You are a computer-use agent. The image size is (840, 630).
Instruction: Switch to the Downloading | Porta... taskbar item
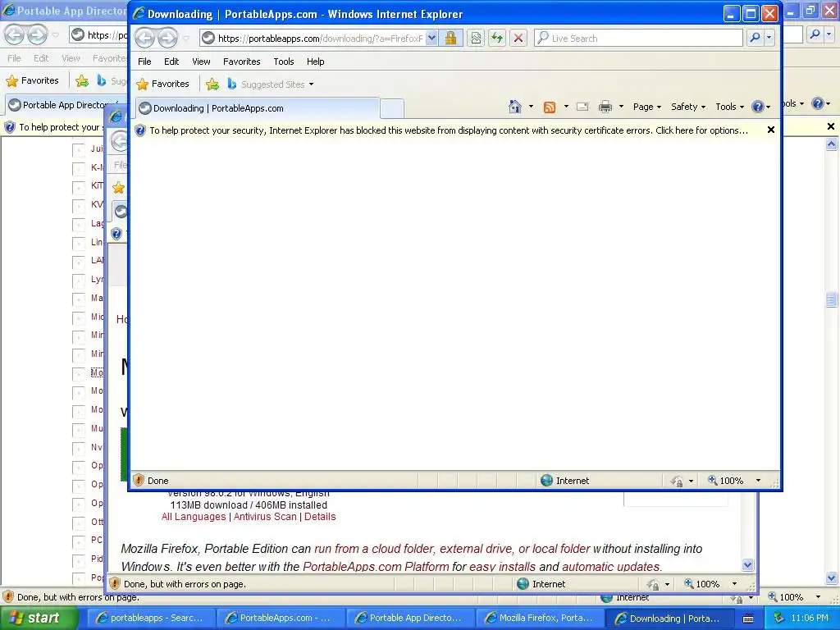tap(669, 618)
